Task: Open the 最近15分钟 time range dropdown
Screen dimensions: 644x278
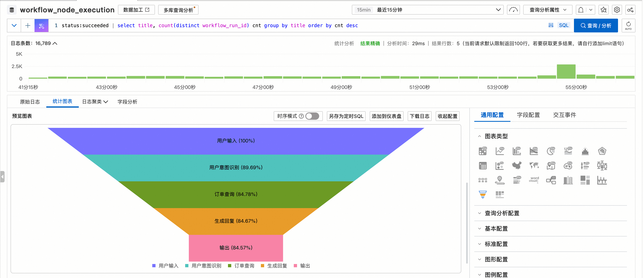Action: (x=427, y=10)
